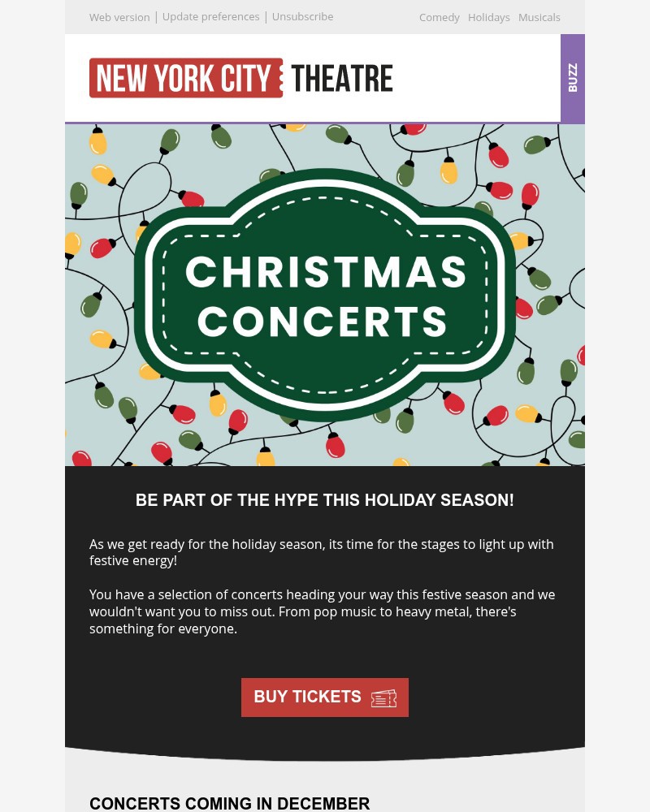Go to the Holidays category
Screen dimensions: 650x812
[489, 18]
